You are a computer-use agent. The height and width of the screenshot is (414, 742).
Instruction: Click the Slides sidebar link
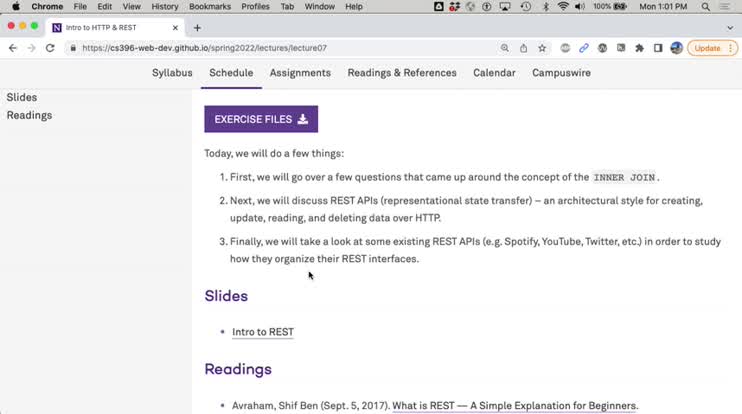(x=22, y=97)
